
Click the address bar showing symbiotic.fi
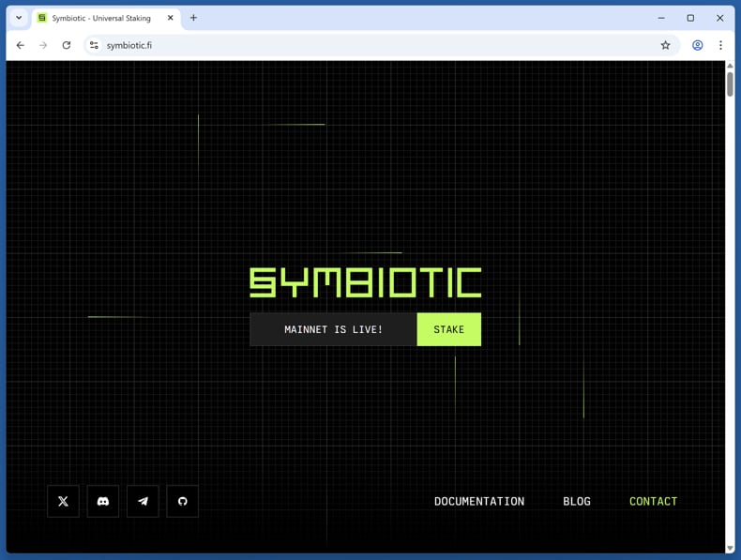(375, 45)
